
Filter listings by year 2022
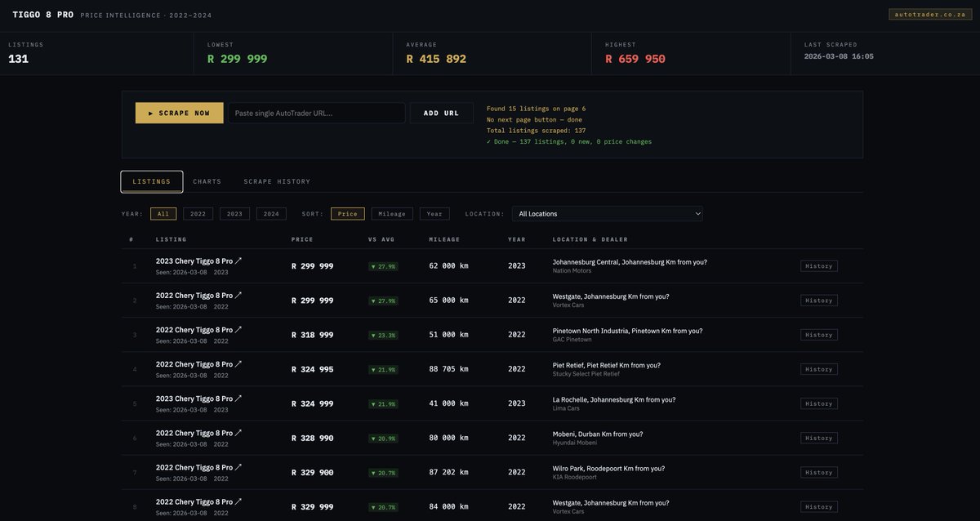tap(198, 214)
